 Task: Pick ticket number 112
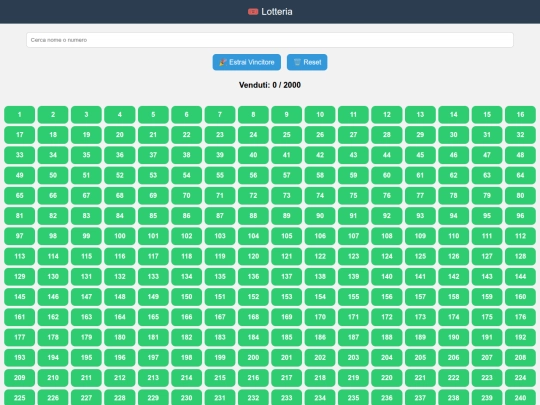pyautogui.click(x=520, y=236)
